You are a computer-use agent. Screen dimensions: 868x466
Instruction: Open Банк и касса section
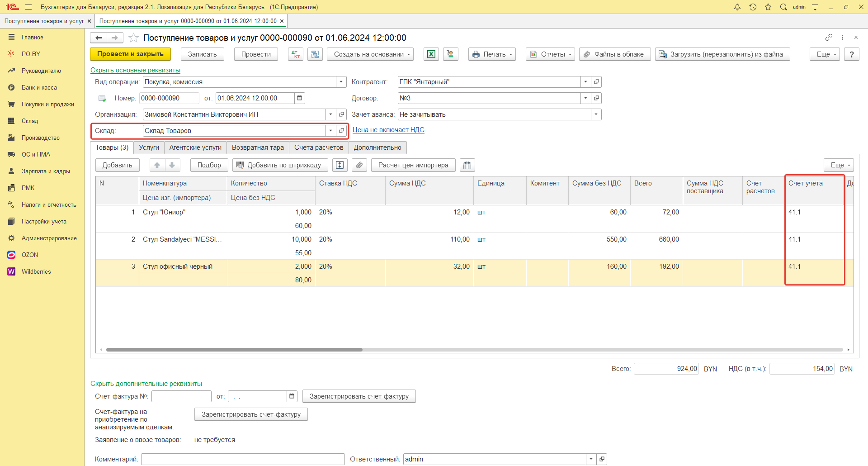pyautogui.click(x=42, y=87)
